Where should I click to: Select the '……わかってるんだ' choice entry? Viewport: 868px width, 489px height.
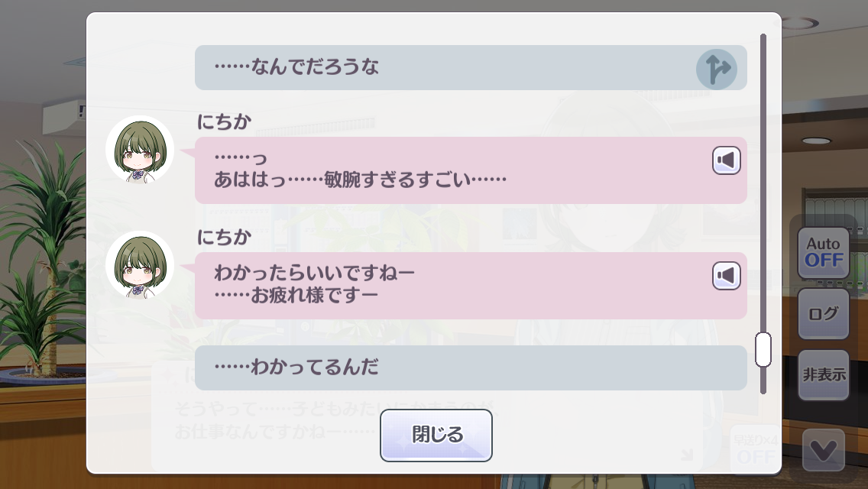coord(471,368)
